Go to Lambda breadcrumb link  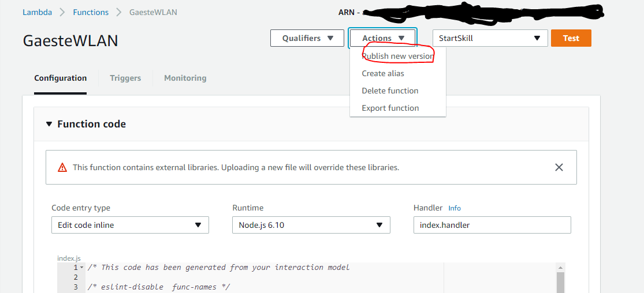(37, 12)
